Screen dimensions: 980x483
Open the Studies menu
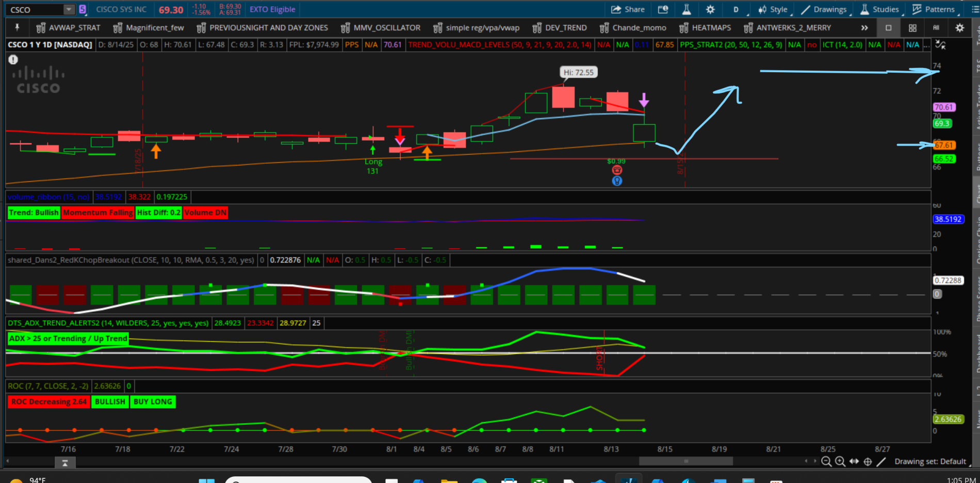pos(879,9)
